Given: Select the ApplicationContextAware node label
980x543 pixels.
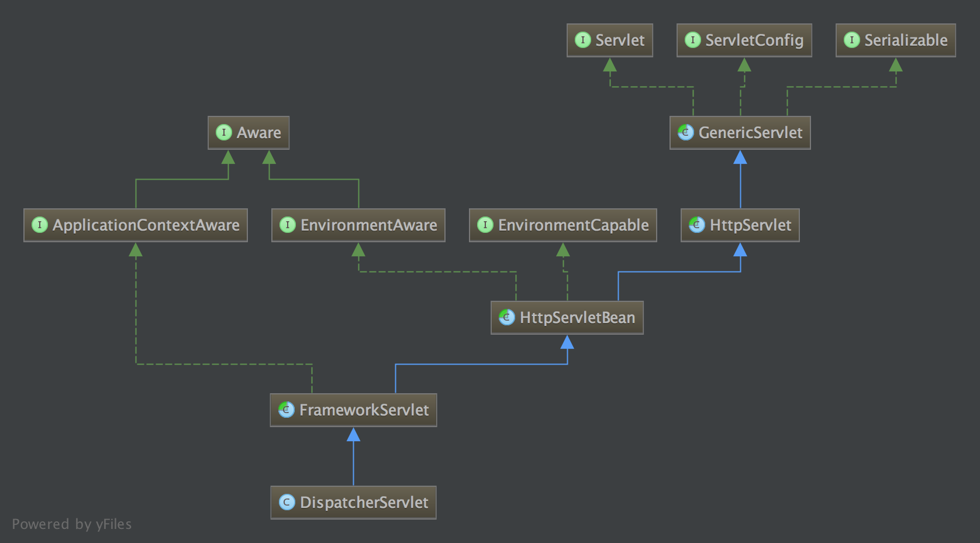Looking at the screenshot, I should [146, 225].
